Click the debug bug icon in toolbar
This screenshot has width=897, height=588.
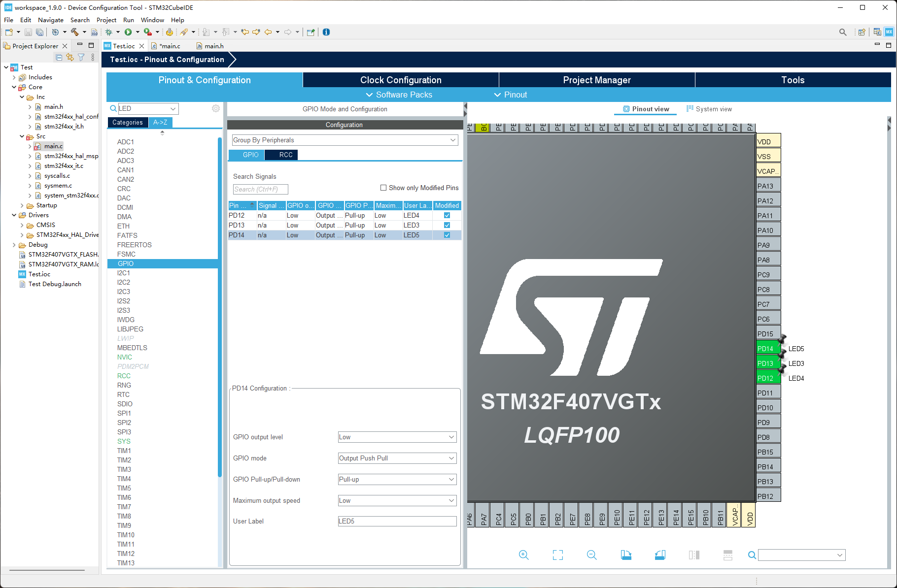click(109, 32)
